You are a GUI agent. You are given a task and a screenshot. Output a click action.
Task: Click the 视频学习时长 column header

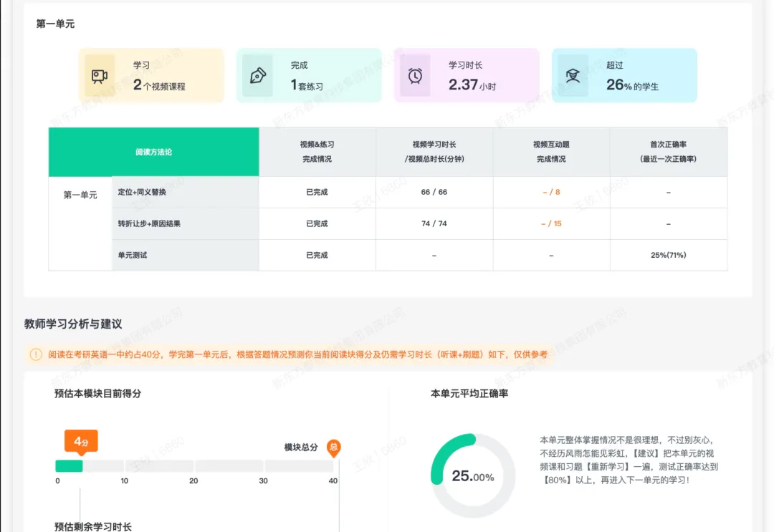[434, 152]
